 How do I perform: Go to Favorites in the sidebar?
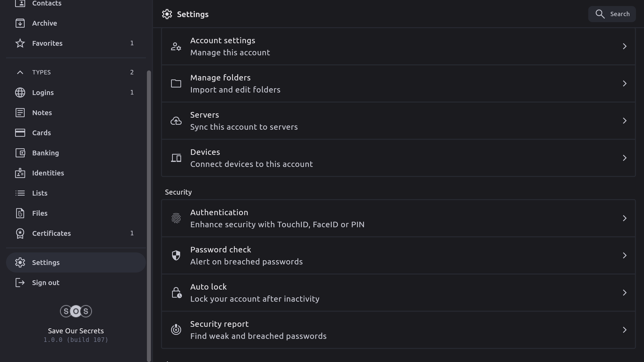47,43
